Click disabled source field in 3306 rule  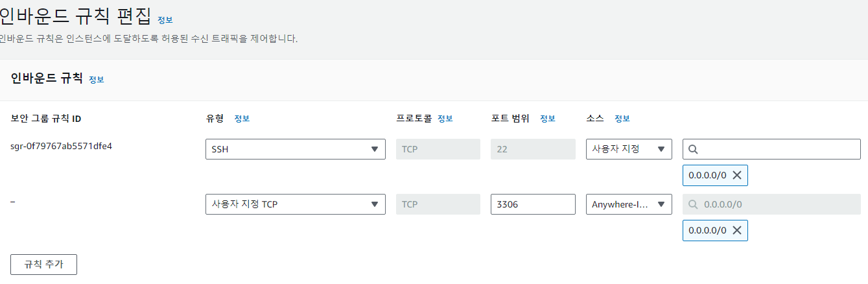(x=771, y=204)
